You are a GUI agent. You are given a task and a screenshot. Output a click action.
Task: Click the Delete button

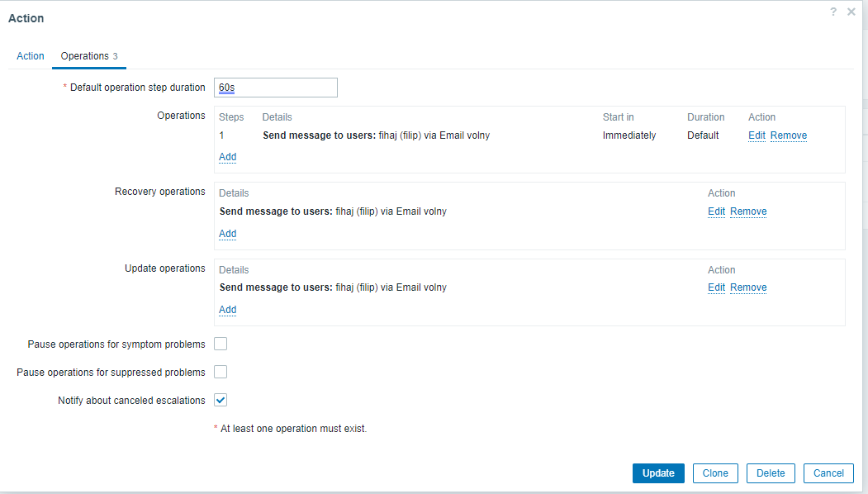tap(771, 473)
